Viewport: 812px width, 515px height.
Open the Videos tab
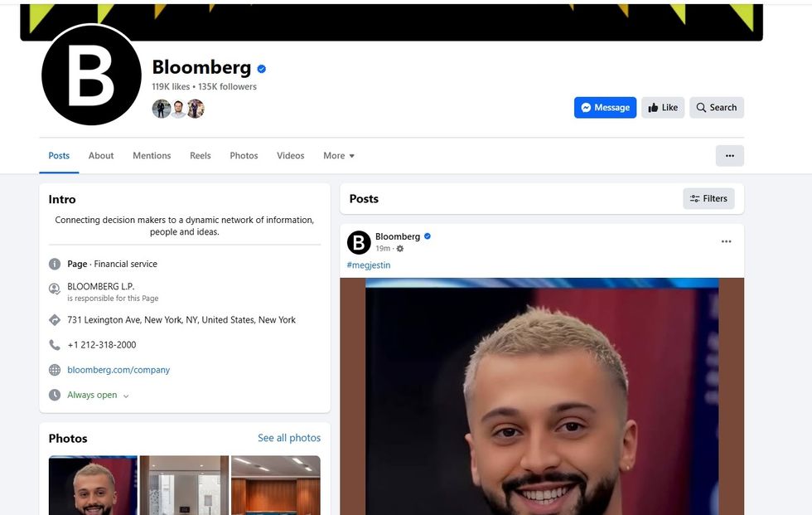click(290, 155)
